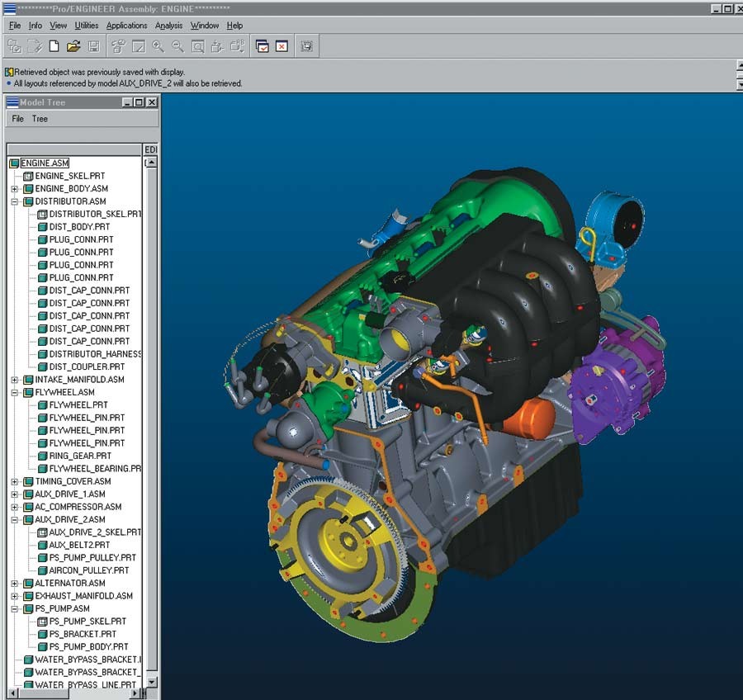Select PS_BRACKET.PRT in the tree
743x700 pixels.
(83, 634)
